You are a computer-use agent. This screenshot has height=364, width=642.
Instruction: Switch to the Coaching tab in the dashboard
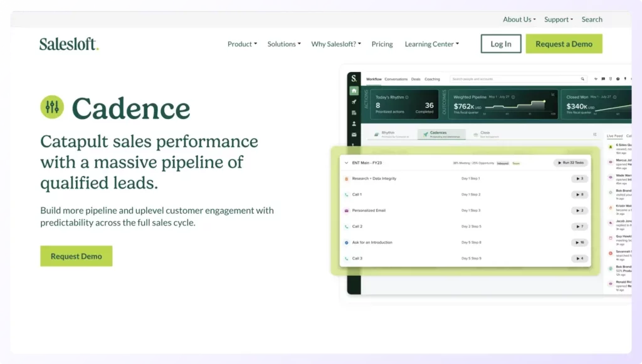click(x=432, y=79)
